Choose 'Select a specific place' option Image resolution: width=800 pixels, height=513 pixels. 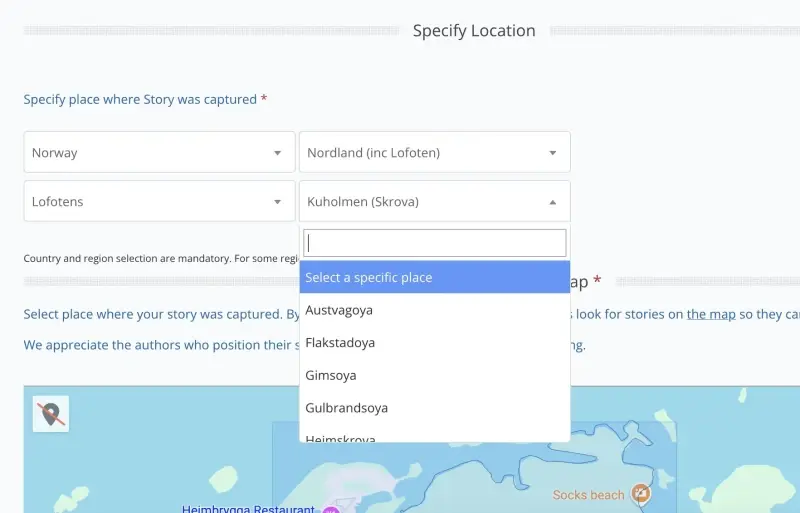[435, 277]
